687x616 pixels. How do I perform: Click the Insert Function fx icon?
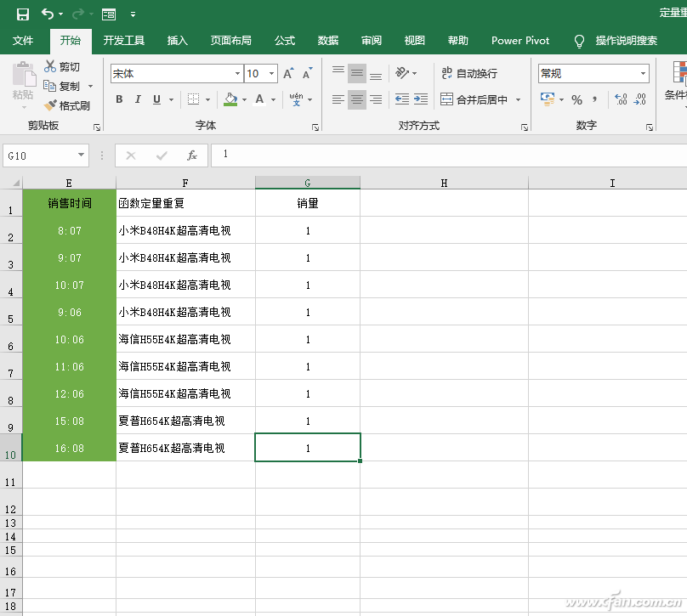191,155
